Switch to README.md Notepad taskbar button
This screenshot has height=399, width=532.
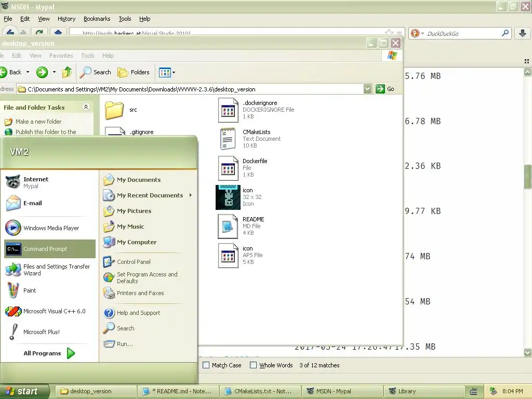click(x=178, y=391)
